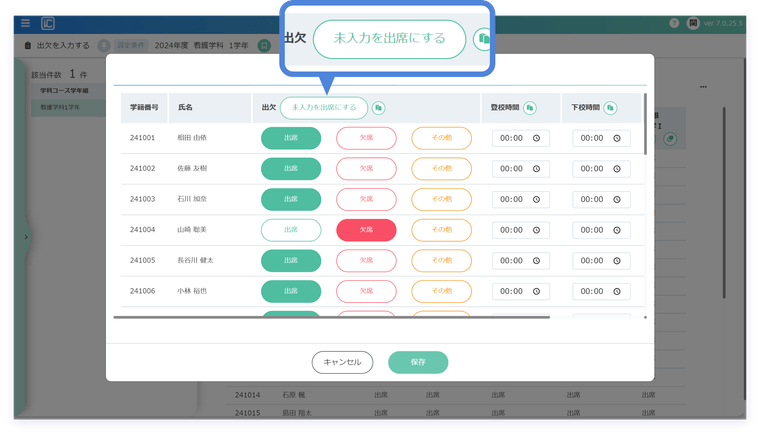The image size is (760, 436).
Task: Set student 241004 to その他
Action: [x=442, y=230]
